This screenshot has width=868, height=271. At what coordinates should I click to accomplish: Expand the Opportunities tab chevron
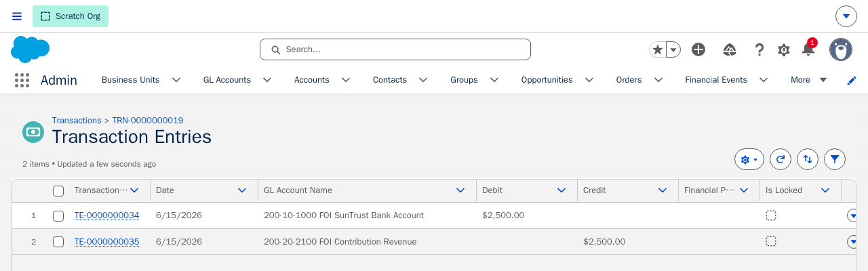coord(589,80)
